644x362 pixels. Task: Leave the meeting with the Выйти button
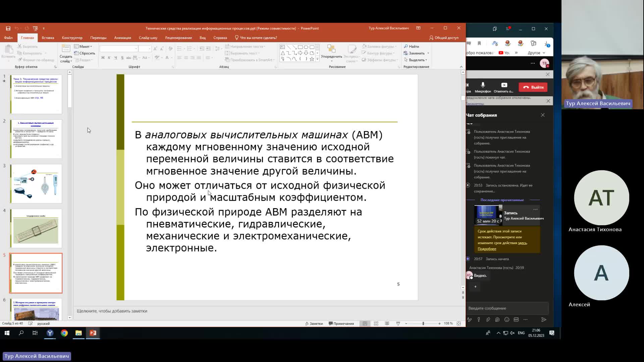click(x=533, y=87)
